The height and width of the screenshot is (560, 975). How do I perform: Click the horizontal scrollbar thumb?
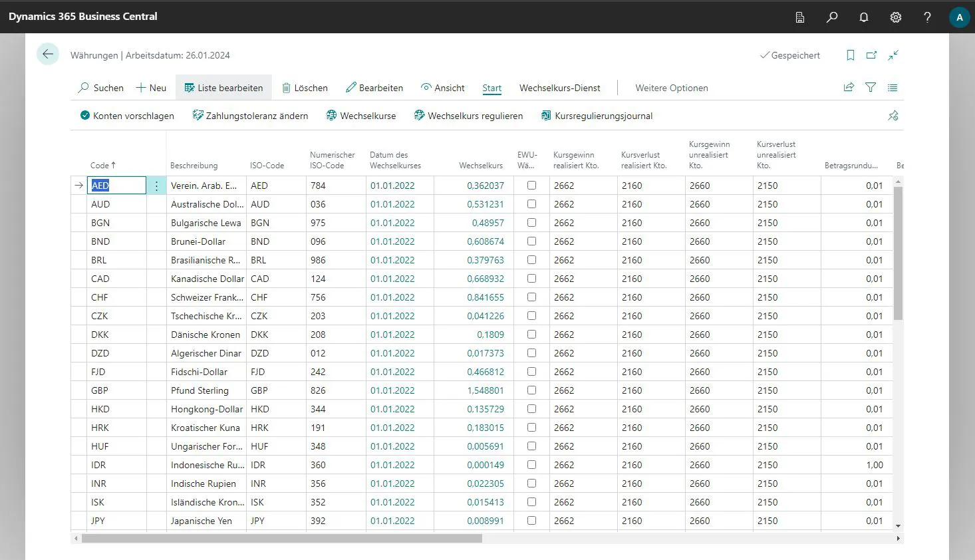[282, 538]
